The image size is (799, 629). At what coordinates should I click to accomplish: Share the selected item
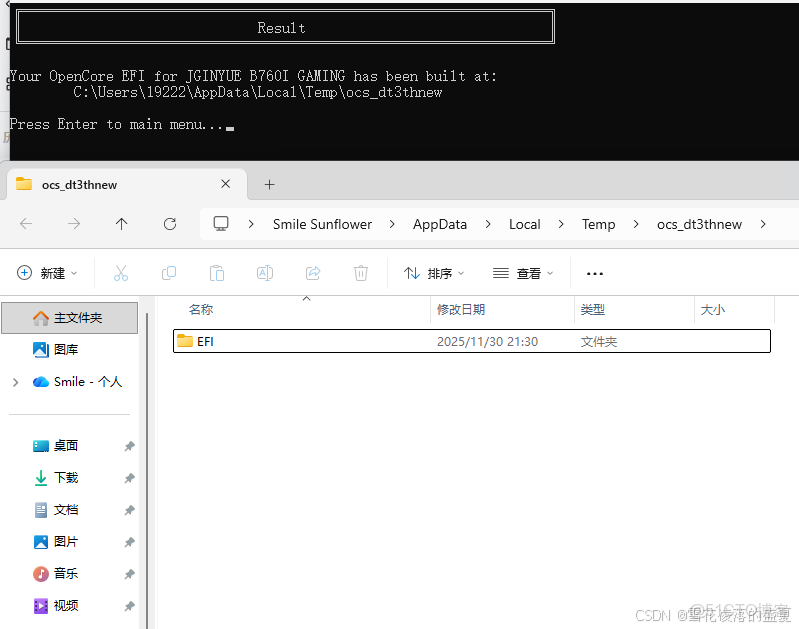click(313, 273)
